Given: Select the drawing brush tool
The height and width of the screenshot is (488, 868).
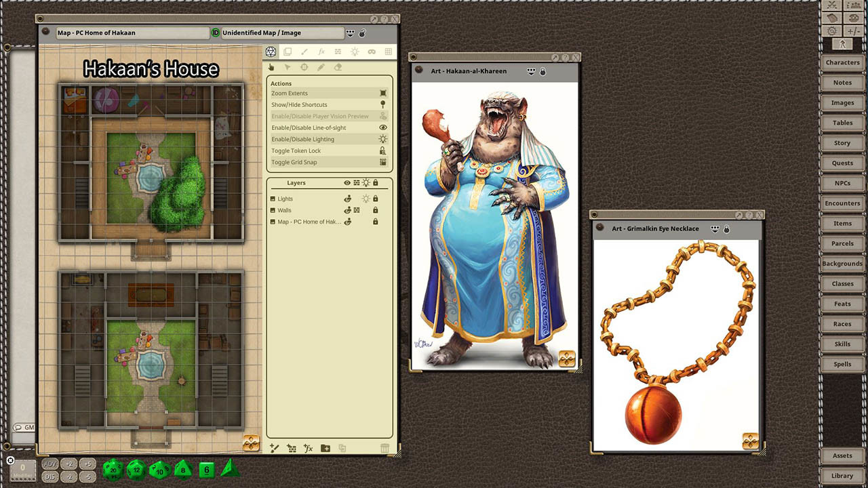Looking at the screenshot, I should [305, 51].
